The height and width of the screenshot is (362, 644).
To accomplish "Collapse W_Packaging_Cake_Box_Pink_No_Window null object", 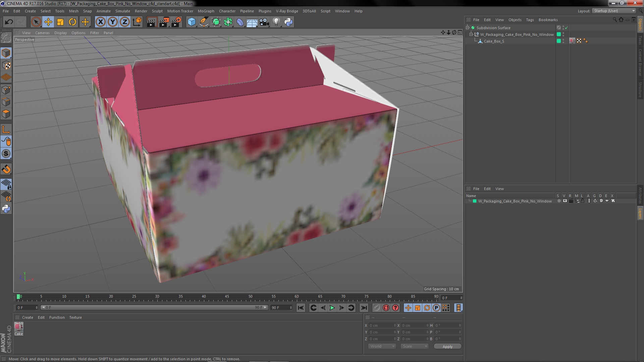I will (x=471, y=34).
